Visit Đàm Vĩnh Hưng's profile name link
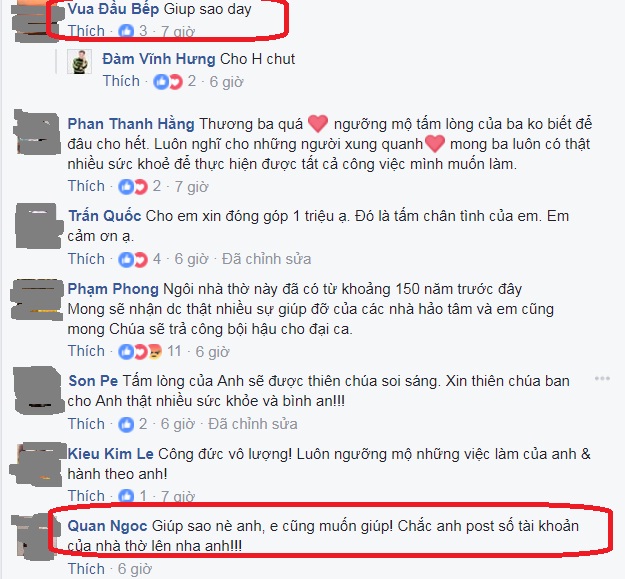This screenshot has width=625, height=579. tap(159, 59)
